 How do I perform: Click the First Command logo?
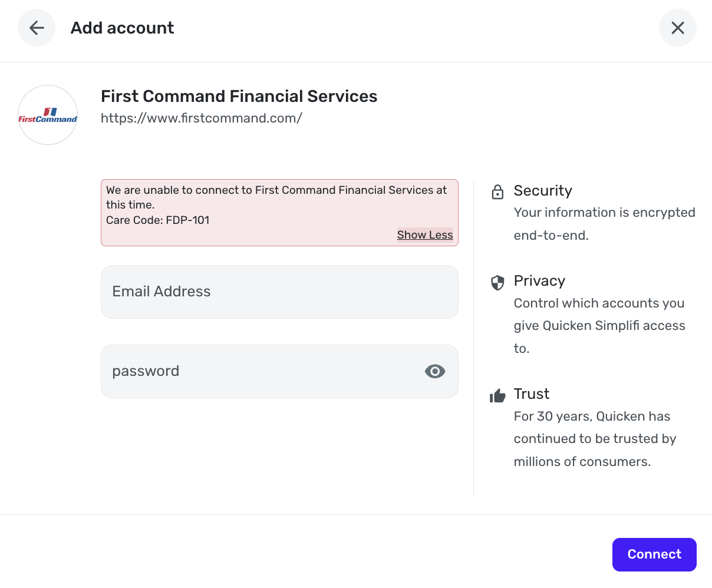pyautogui.click(x=48, y=115)
